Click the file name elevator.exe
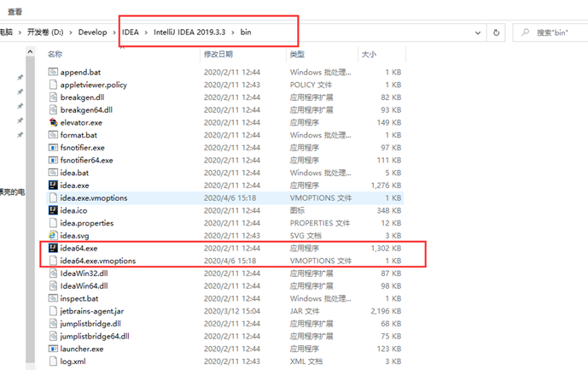The image size is (588, 370). click(81, 122)
